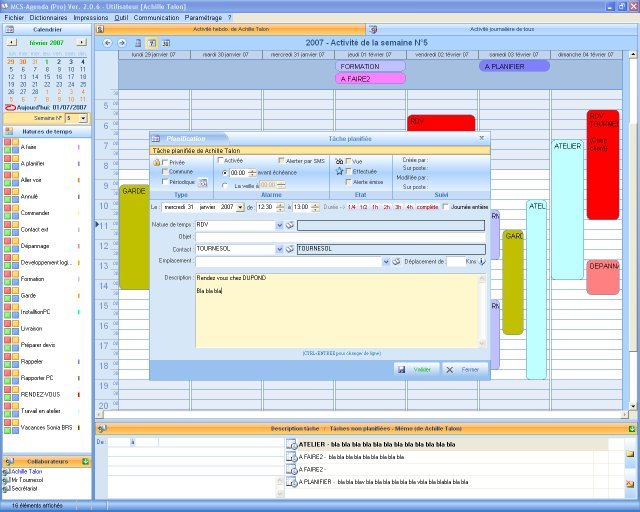Click the red RENDEZ-VOUS color marker
This screenshot has height=512, width=640.
point(79,394)
